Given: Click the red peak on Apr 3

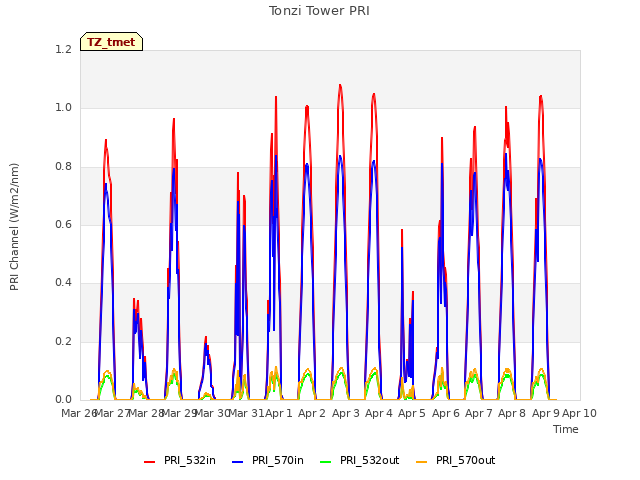Looking at the screenshot, I should (340, 86).
